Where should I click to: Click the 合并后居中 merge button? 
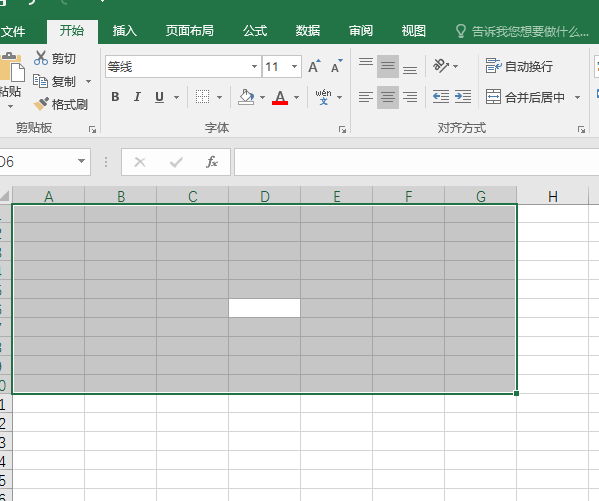pyautogui.click(x=526, y=97)
